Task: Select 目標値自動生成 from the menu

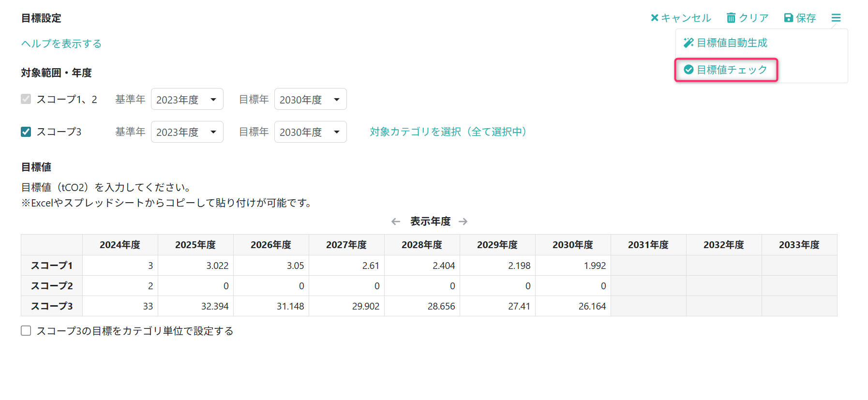Action: 732,43
